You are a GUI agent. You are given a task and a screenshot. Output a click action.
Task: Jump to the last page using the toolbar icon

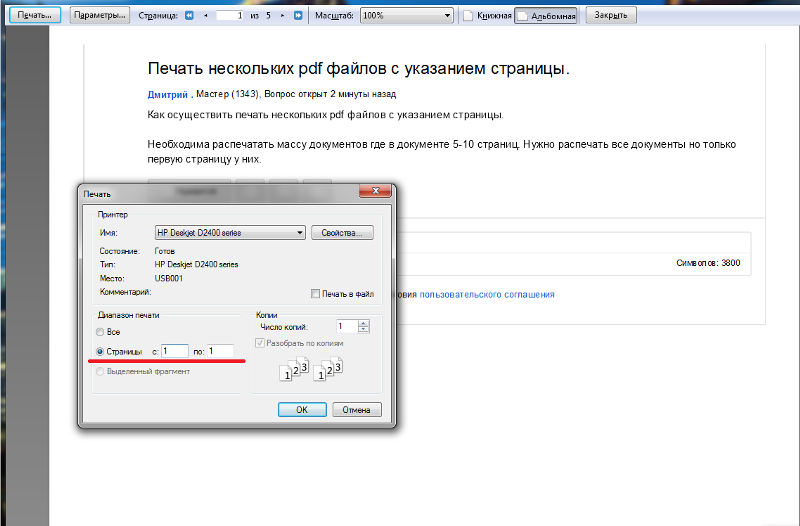tap(298, 16)
